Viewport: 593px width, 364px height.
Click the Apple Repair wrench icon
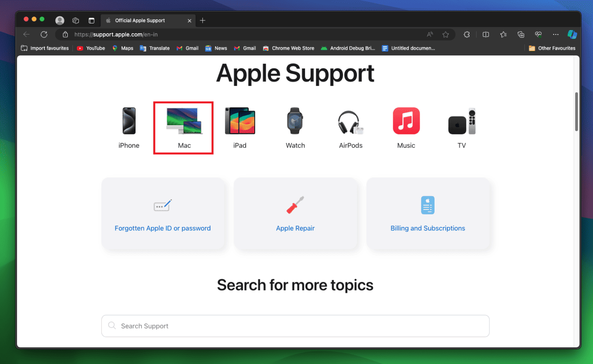[x=296, y=205]
